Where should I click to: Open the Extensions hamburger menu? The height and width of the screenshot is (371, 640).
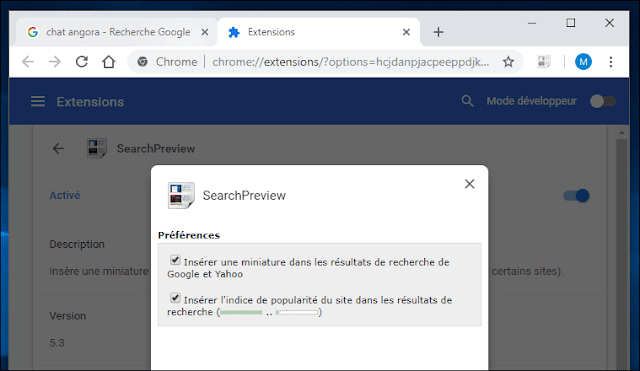[38, 101]
